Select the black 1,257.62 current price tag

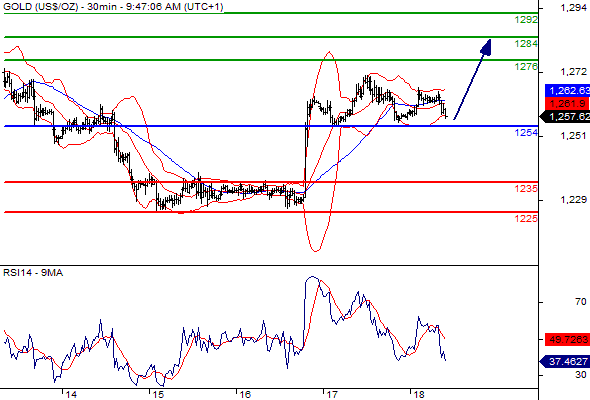coord(565,117)
